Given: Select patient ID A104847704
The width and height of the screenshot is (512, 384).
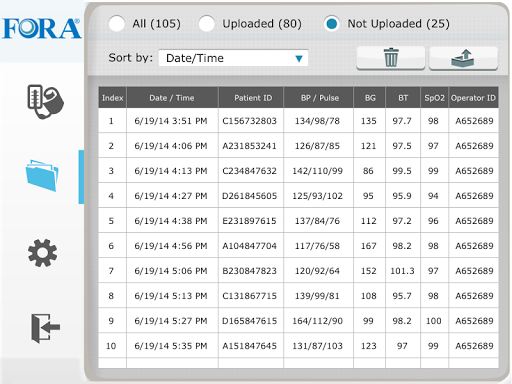Looking at the screenshot, I should point(250,246).
